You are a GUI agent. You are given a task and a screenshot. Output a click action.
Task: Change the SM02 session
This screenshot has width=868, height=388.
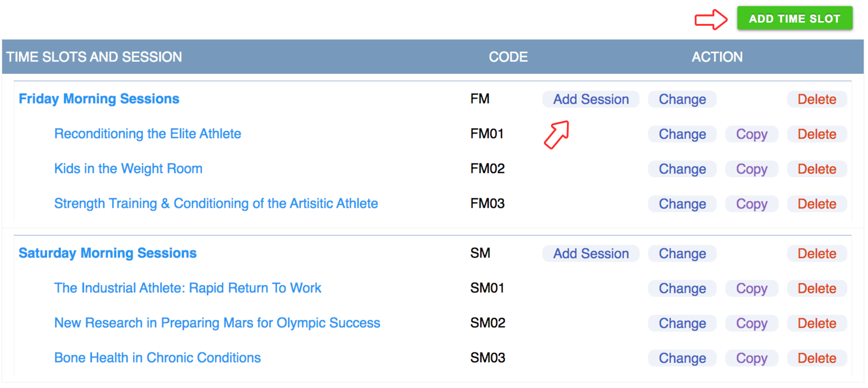(682, 323)
